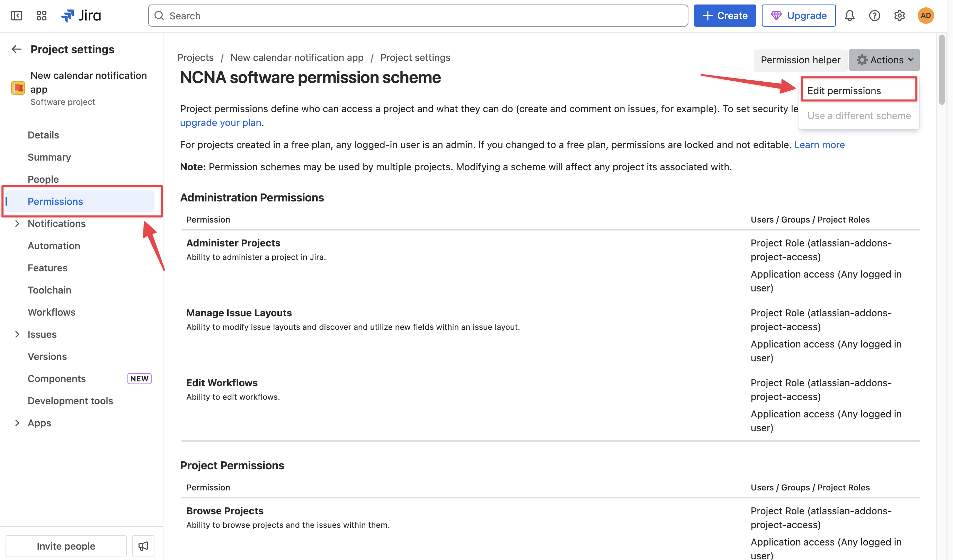This screenshot has width=953, height=560.
Task: Expand the Notifications section chevron
Action: tap(17, 223)
